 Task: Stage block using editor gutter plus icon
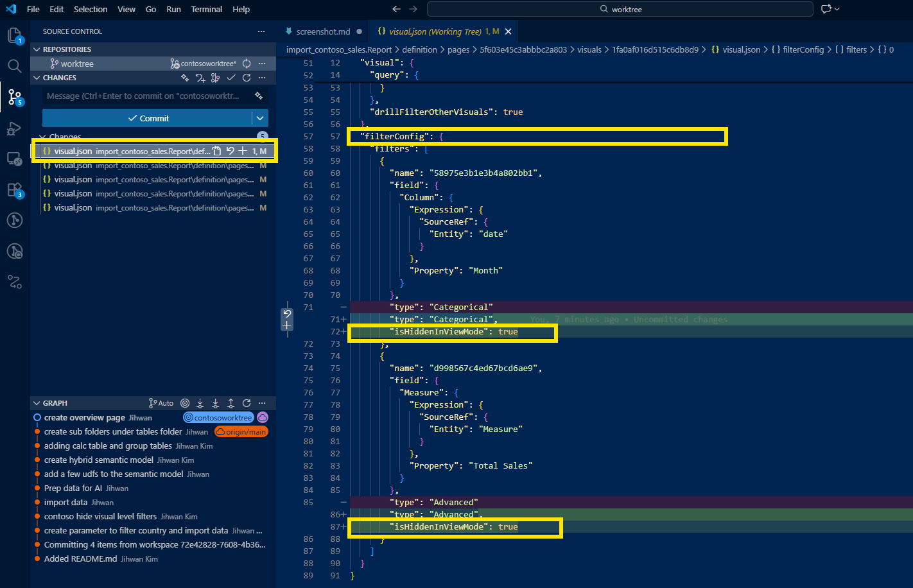[287, 325]
